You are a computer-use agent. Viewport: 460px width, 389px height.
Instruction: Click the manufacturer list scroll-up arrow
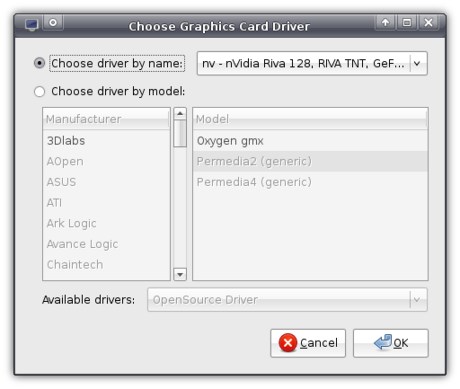click(180, 114)
